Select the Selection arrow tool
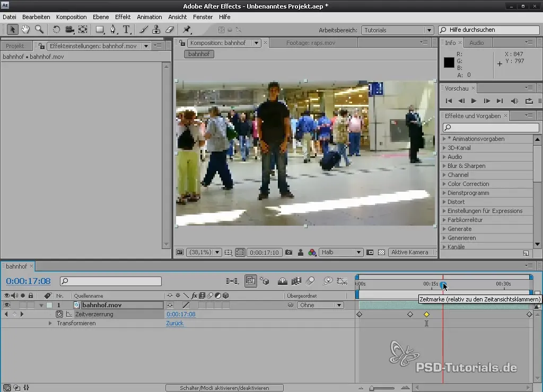Image resolution: width=543 pixels, height=392 pixels. click(x=12, y=30)
